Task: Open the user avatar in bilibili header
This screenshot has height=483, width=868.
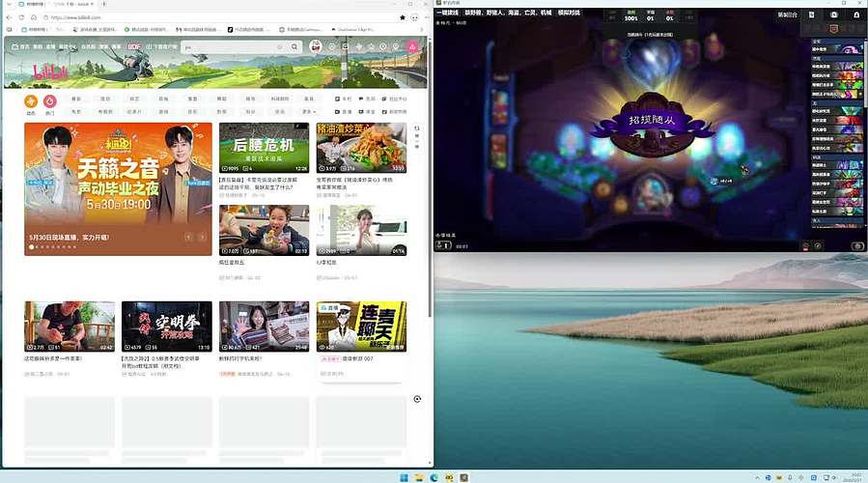Action: tap(316, 47)
